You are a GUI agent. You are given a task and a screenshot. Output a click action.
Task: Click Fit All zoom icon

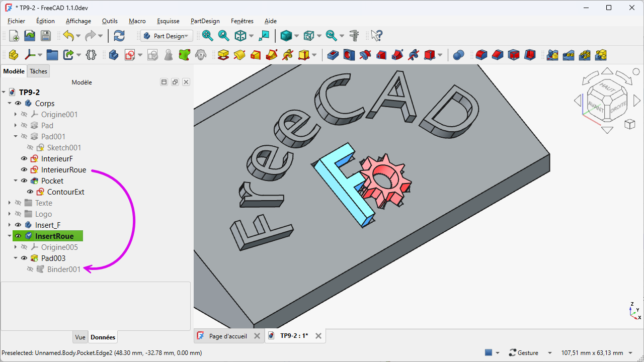click(x=207, y=36)
